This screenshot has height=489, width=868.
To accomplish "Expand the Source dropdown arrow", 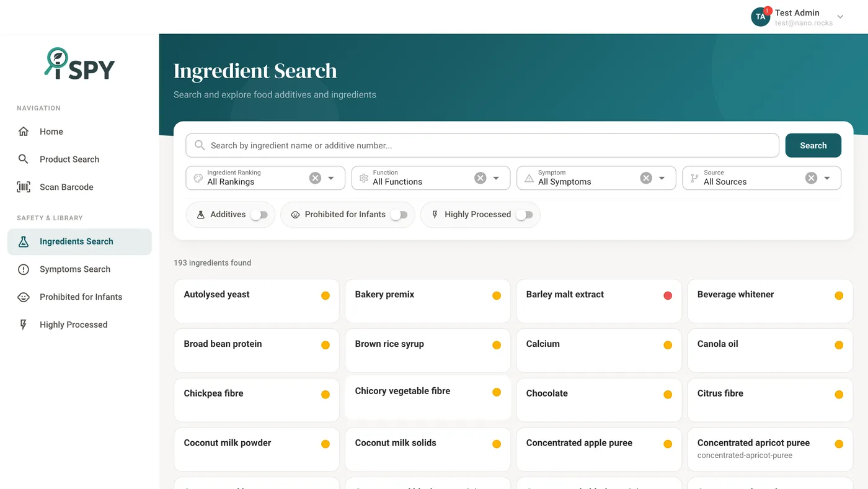I will click(827, 178).
